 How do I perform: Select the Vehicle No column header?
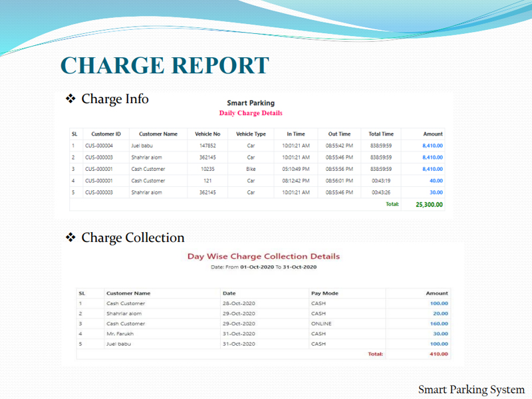207,134
